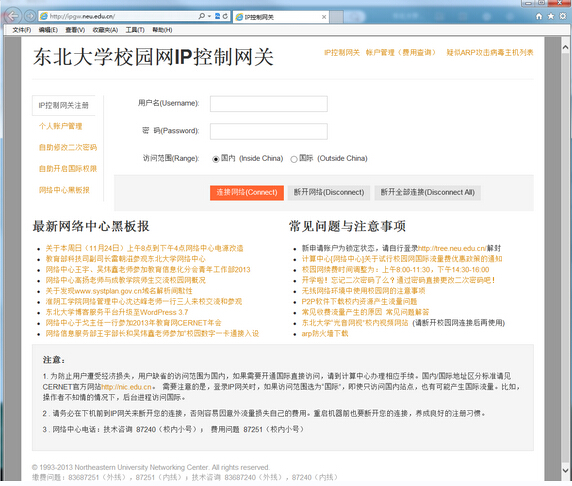Viewport: 572px width, 486px height.
Task: Open the 收藏夹(A) menu
Action: pyautogui.click(x=105, y=30)
